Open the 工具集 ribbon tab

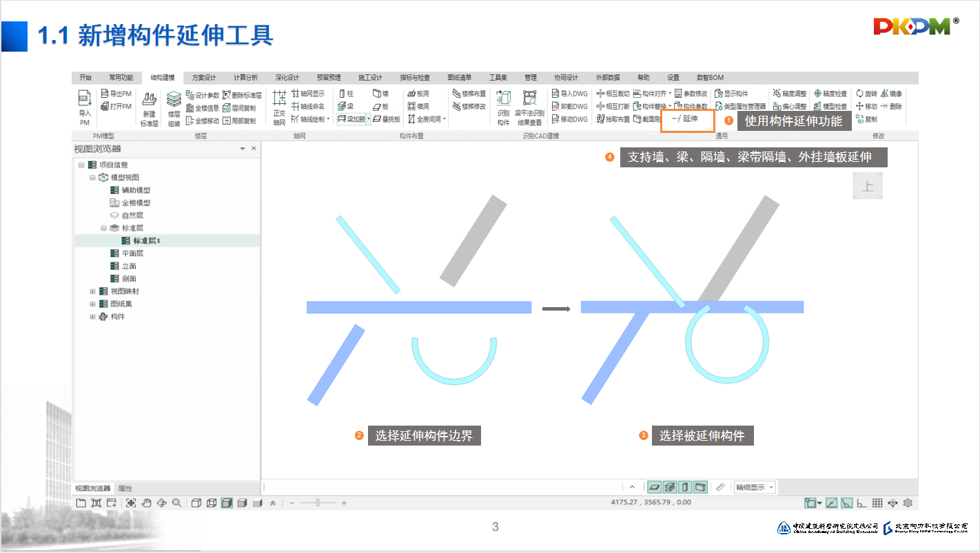pyautogui.click(x=498, y=78)
